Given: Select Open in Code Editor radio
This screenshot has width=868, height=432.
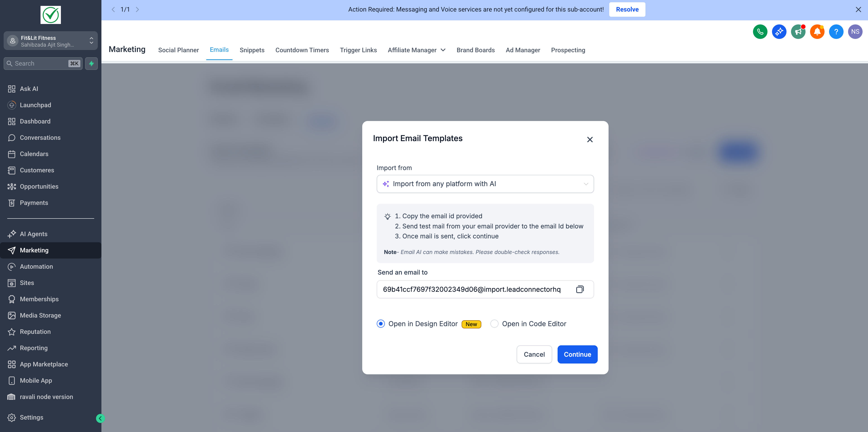Looking at the screenshot, I should [x=494, y=324].
